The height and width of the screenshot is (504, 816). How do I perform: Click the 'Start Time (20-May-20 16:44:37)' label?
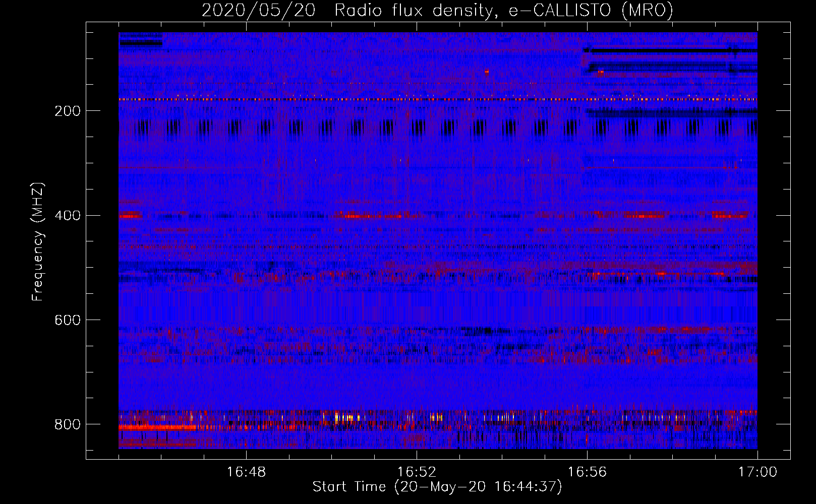point(437,487)
